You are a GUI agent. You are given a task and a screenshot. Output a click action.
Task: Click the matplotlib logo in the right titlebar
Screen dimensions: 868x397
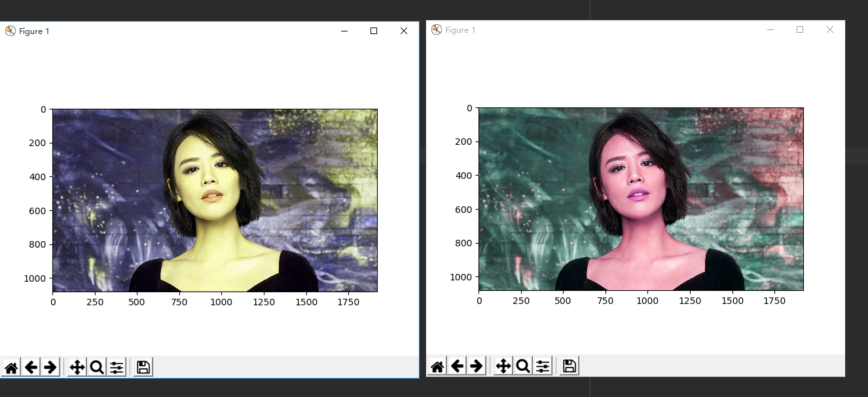[435, 29]
